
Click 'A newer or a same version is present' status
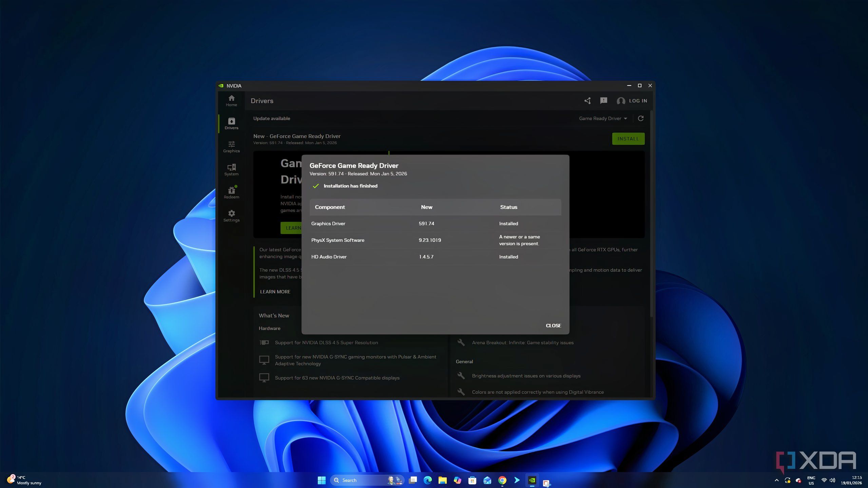pyautogui.click(x=519, y=240)
